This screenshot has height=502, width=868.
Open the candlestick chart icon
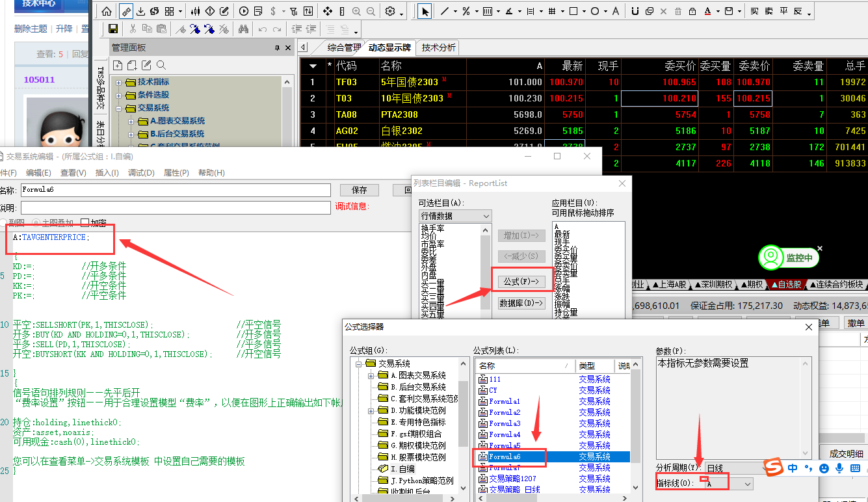coord(195,12)
